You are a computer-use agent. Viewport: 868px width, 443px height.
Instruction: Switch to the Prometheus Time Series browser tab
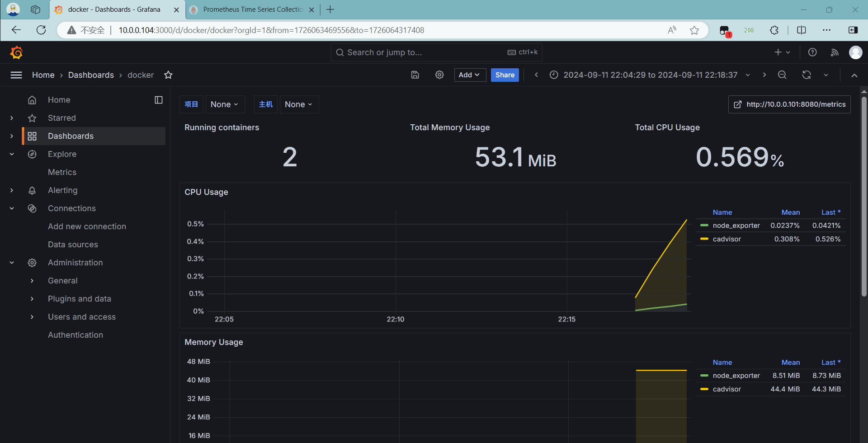[x=252, y=9]
